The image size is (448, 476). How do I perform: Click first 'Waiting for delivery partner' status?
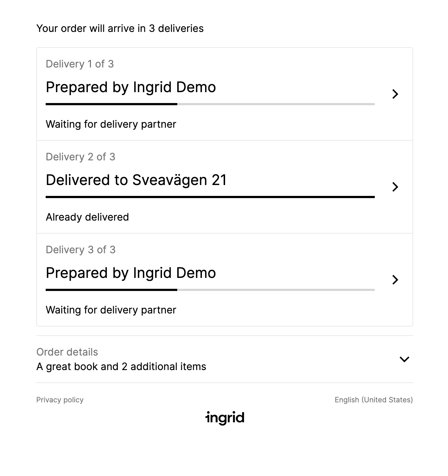click(x=111, y=124)
